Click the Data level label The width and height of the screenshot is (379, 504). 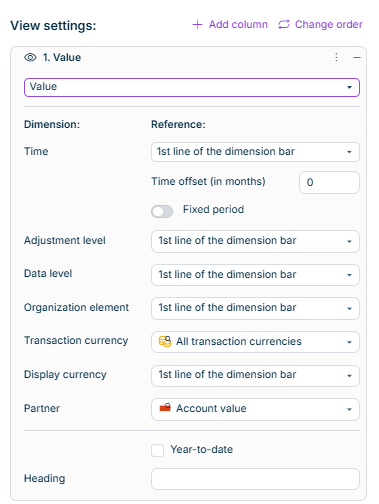point(48,274)
